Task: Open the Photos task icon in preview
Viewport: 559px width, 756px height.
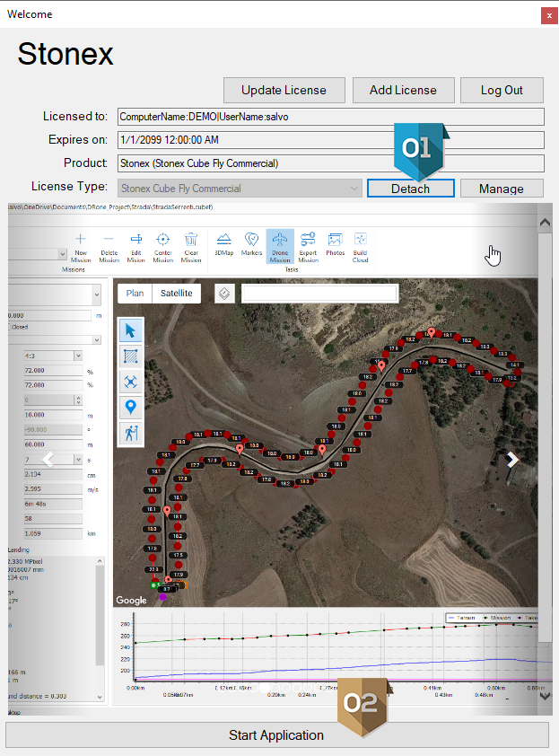Action: (x=335, y=244)
